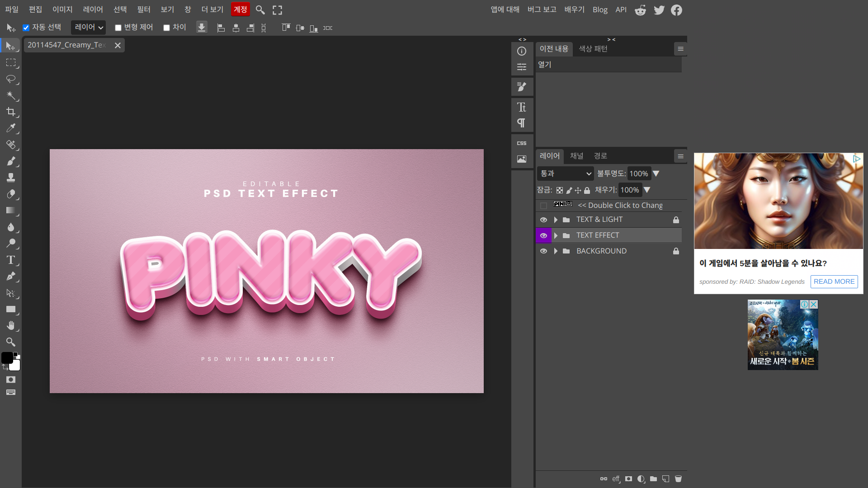The height and width of the screenshot is (488, 868).
Task: Open the opacity slider arrow next to 불투명도
Action: [x=656, y=174]
